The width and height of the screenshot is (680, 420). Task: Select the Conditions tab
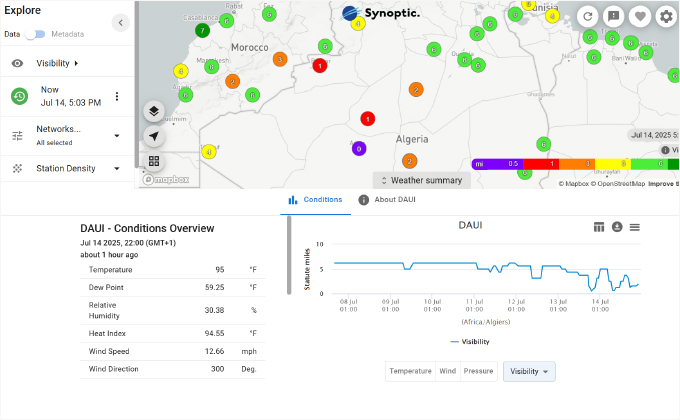[315, 200]
